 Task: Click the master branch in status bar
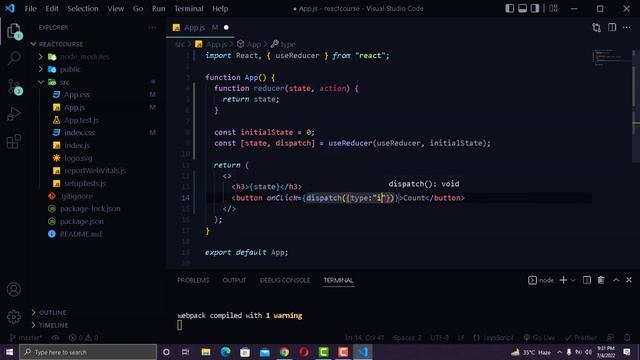click(x=25, y=338)
